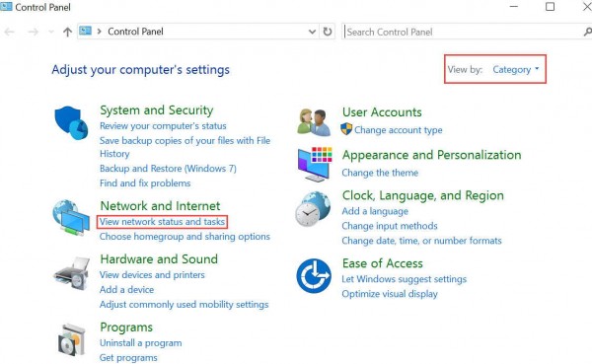The height and width of the screenshot is (364, 592).
Task: Open Save backup copies with File History
Action: click(185, 147)
